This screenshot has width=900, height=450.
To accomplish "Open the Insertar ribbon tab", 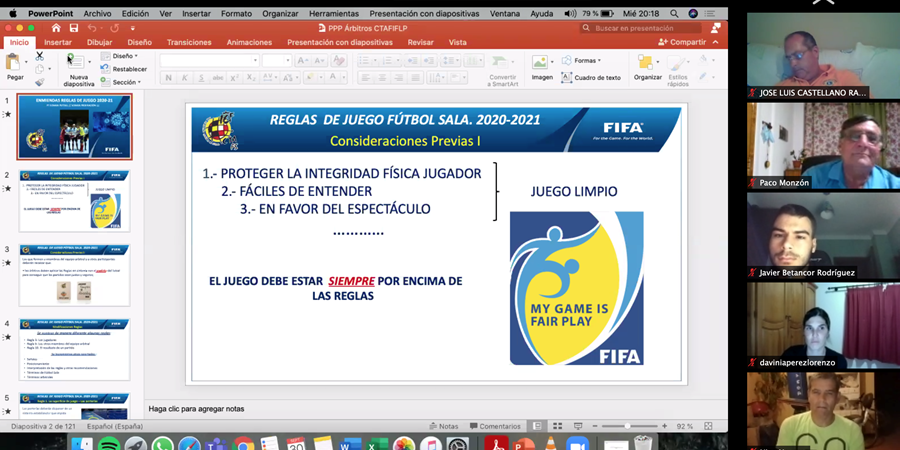I will [58, 42].
